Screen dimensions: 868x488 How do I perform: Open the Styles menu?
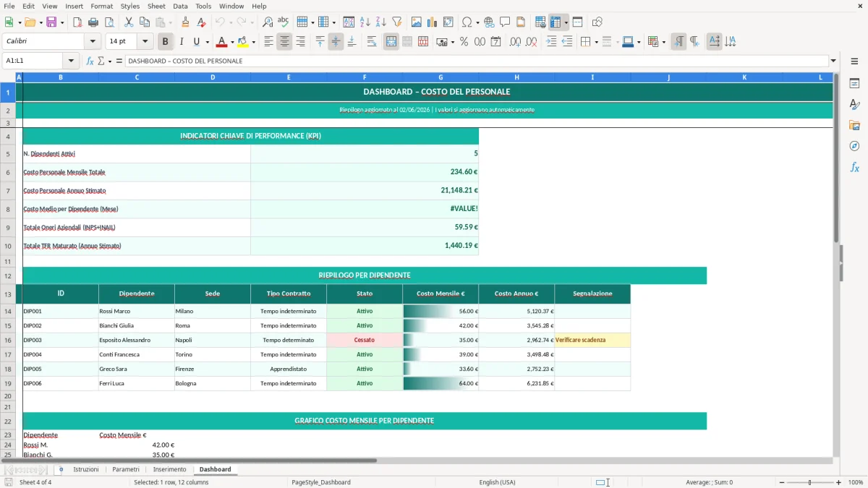tap(130, 6)
